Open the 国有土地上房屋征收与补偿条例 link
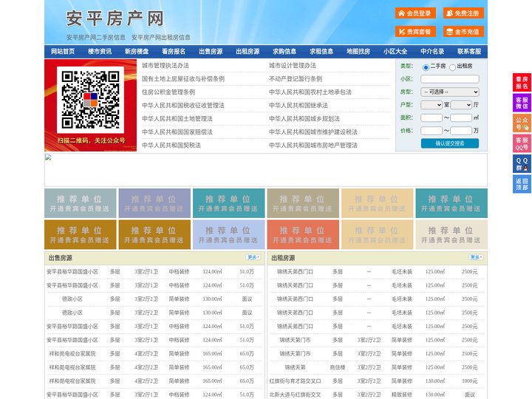 pos(183,79)
